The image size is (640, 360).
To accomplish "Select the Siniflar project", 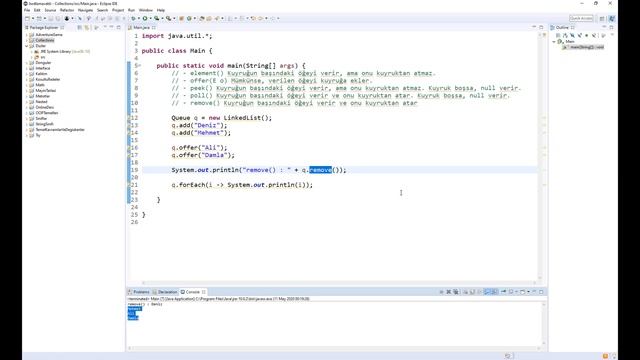I will coord(41,118).
